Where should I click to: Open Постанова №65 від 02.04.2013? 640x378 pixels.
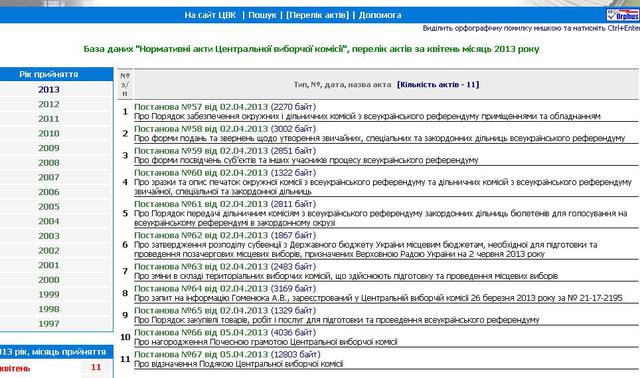pos(201,311)
